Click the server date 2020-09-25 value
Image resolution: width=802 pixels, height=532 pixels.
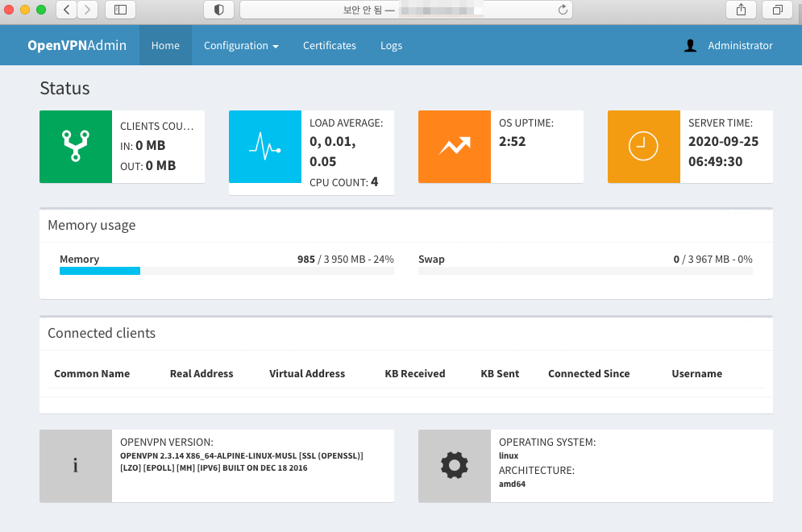[x=723, y=142]
